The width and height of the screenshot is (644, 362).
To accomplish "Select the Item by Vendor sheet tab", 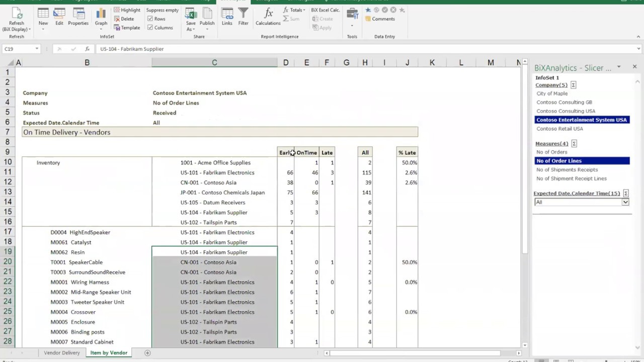I will pyautogui.click(x=109, y=353).
